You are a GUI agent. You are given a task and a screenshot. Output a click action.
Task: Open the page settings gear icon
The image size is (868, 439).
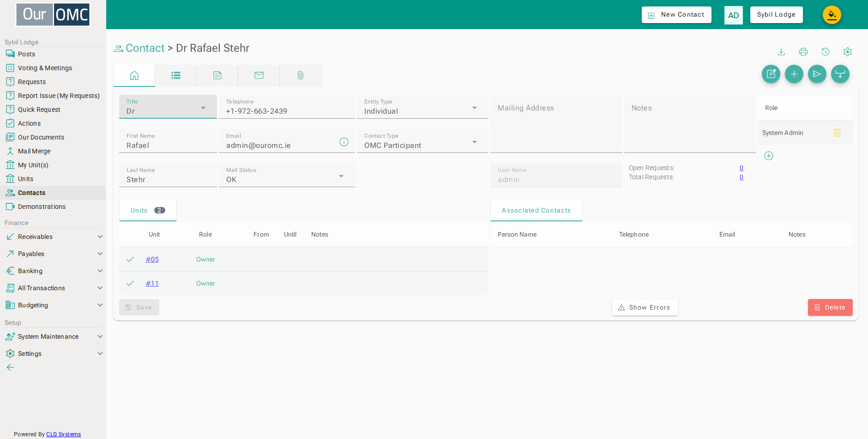[848, 52]
